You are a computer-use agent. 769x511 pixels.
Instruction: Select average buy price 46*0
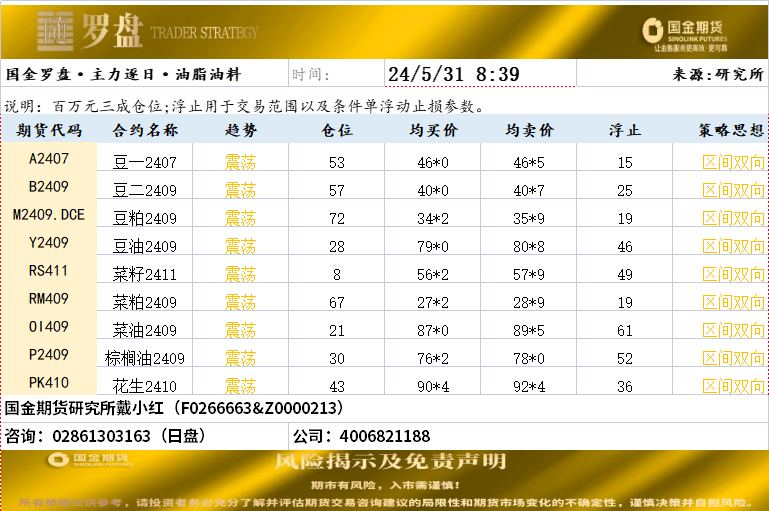pyautogui.click(x=433, y=162)
